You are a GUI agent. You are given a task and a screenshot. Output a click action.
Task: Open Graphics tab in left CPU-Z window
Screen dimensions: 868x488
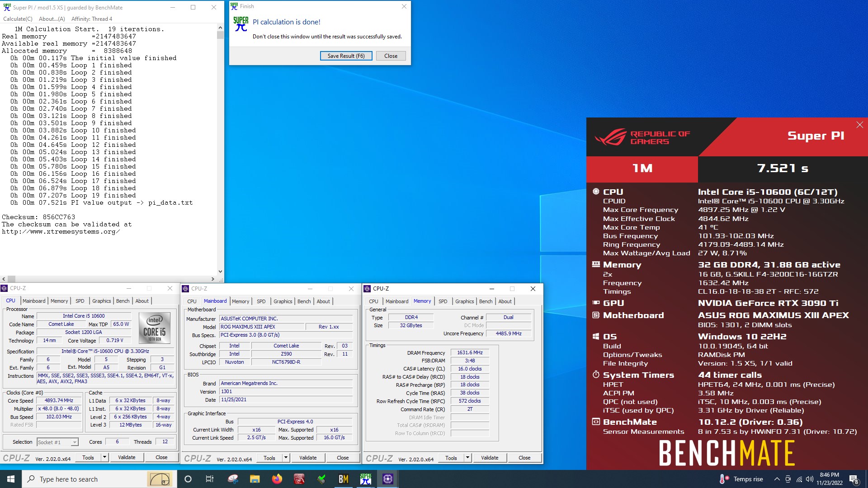pyautogui.click(x=102, y=301)
